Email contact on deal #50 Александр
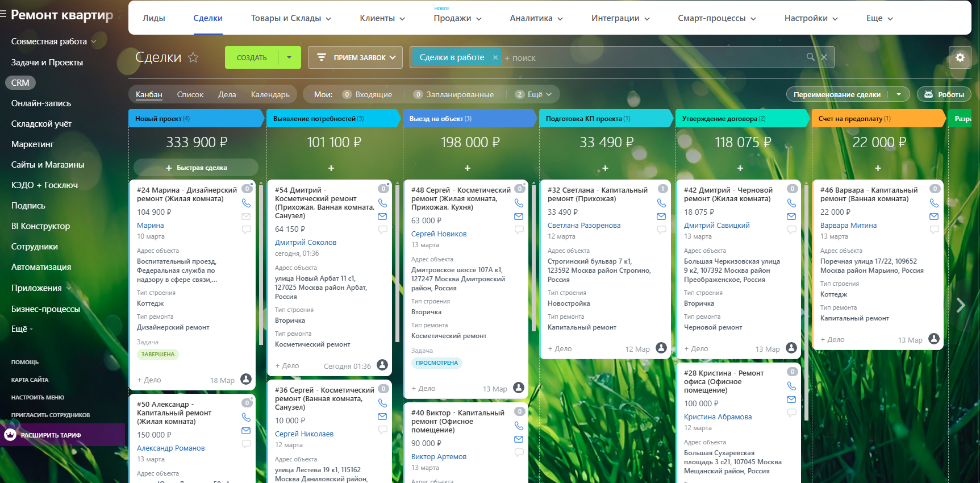The image size is (980, 483). (246, 431)
